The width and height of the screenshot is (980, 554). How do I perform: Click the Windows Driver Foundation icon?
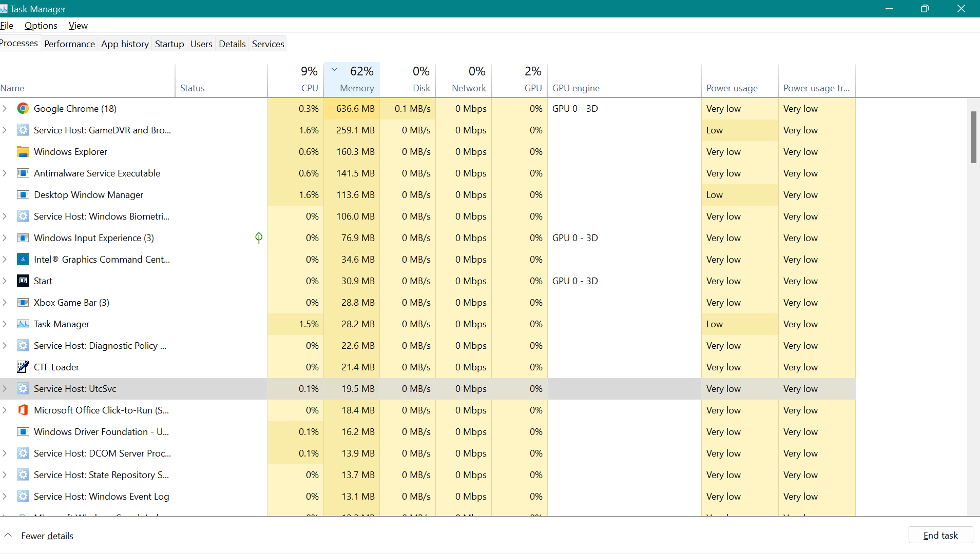pyautogui.click(x=23, y=431)
